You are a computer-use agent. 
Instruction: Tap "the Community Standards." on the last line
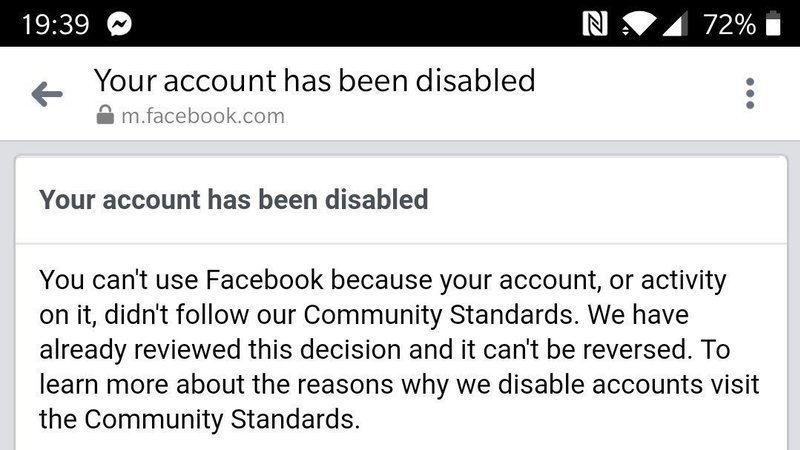click(x=199, y=419)
